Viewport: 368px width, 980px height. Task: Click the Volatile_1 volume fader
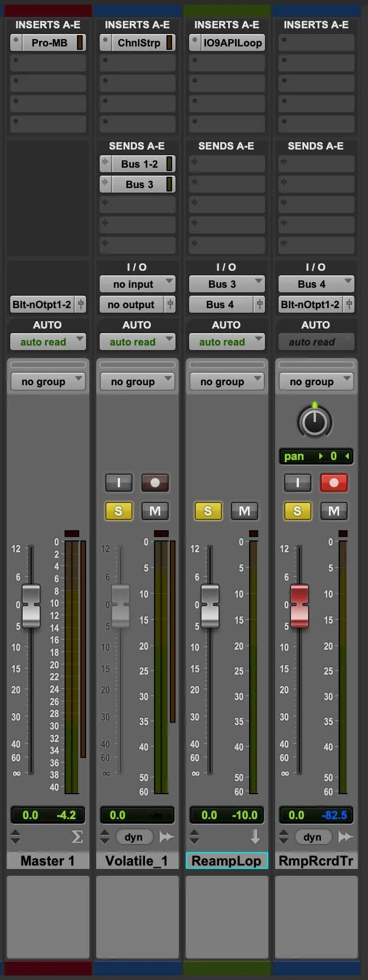pos(121,606)
